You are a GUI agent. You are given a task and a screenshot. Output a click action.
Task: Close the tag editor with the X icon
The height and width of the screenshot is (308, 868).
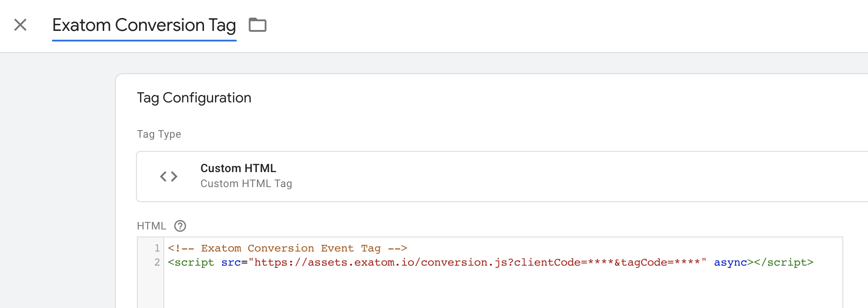tap(20, 25)
